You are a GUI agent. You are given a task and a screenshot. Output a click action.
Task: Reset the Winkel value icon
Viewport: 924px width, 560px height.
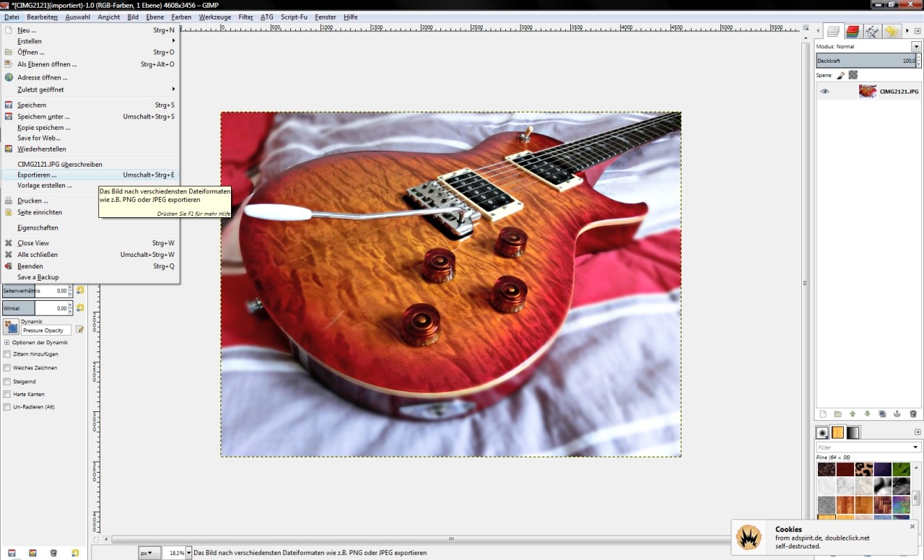(x=80, y=308)
